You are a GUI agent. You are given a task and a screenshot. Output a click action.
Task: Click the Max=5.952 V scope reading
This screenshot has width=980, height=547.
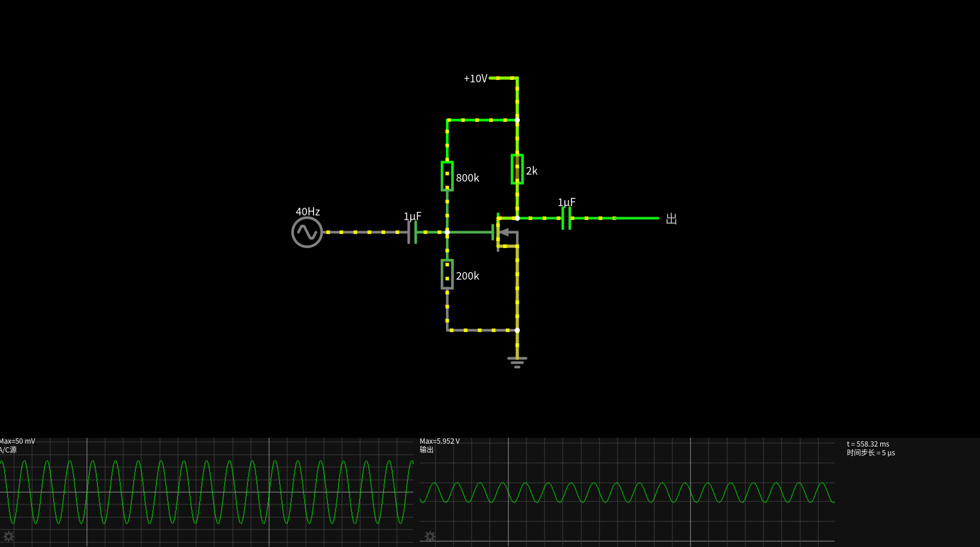(440, 441)
